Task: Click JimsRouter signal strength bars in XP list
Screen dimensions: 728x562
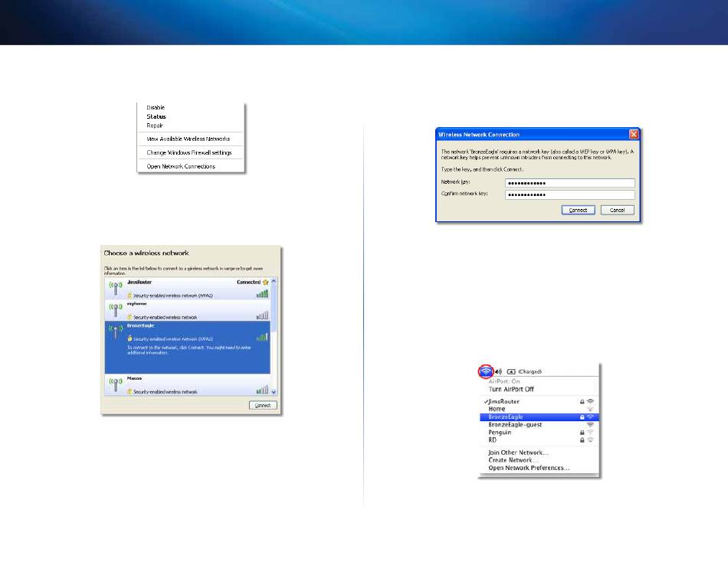Action: 262,293
